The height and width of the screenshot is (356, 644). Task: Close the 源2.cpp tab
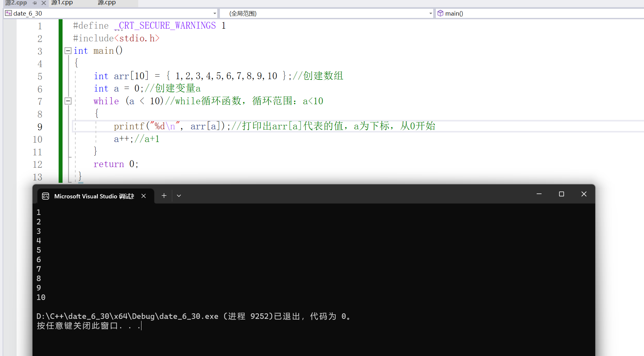coord(44,3)
